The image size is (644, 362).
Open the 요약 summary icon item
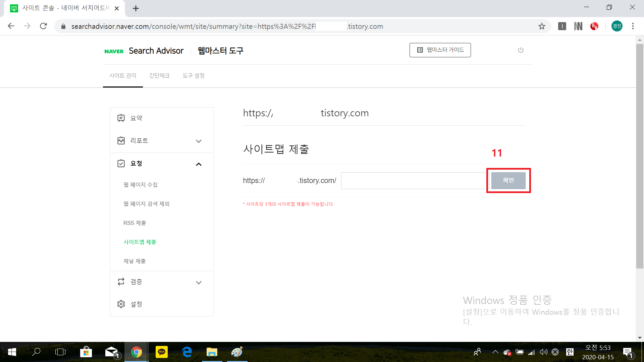(x=121, y=118)
